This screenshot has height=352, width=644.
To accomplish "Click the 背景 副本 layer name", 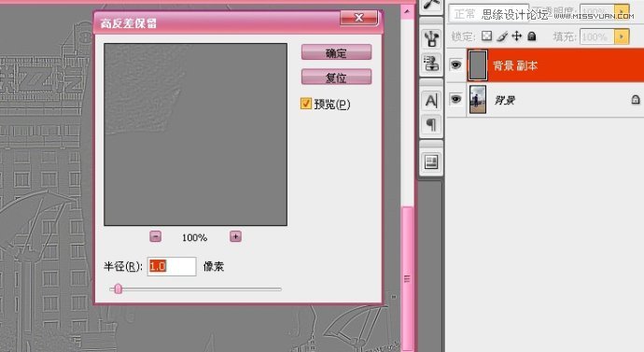I will (515, 65).
